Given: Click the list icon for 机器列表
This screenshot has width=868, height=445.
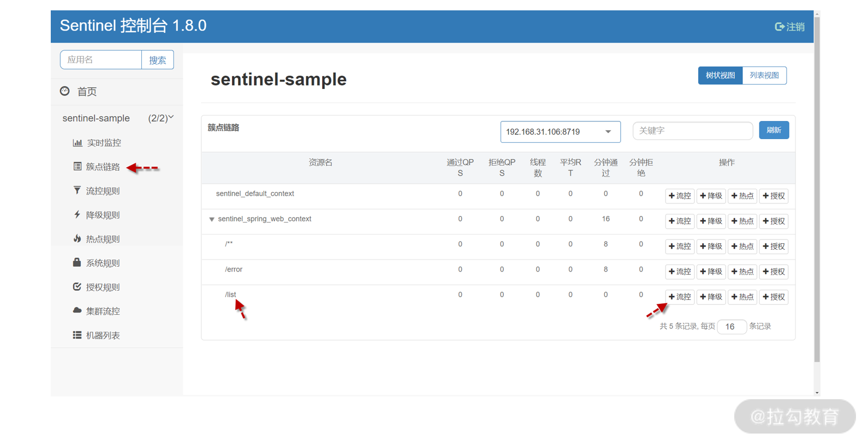Looking at the screenshot, I should pyautogui.click(x=77, y=335).
